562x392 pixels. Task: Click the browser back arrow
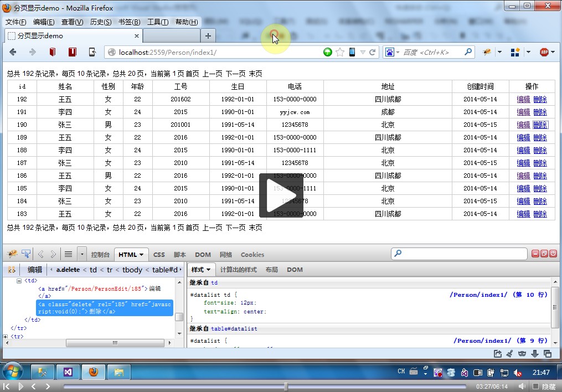13,52
